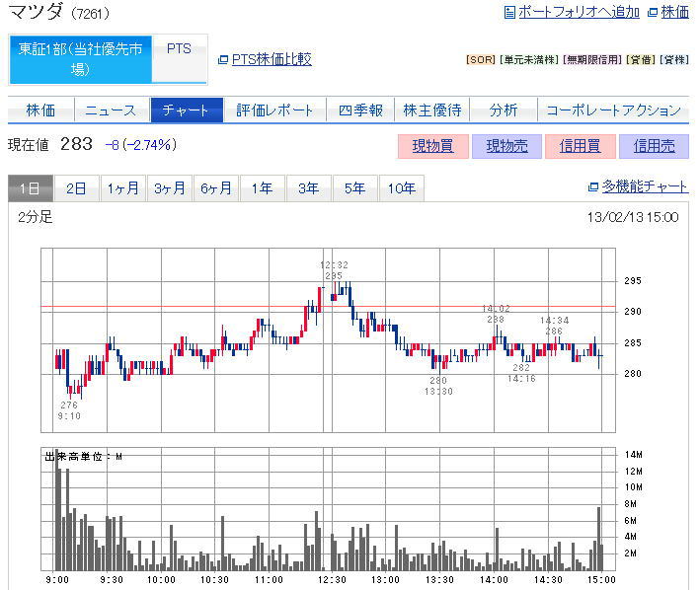Switch to the PTS market tab

click(x=180, y=49)
